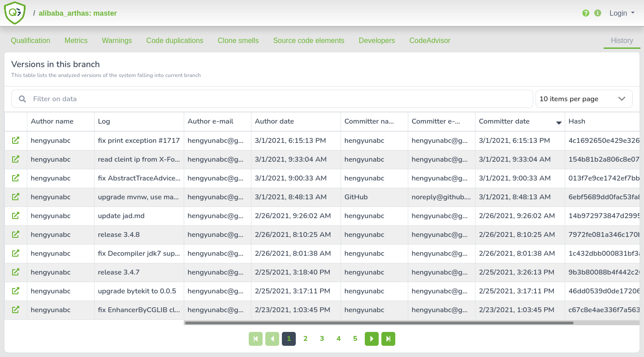This screenshot has width=644, height=357.
Task: Go to next page button
Action: (372, 339)
